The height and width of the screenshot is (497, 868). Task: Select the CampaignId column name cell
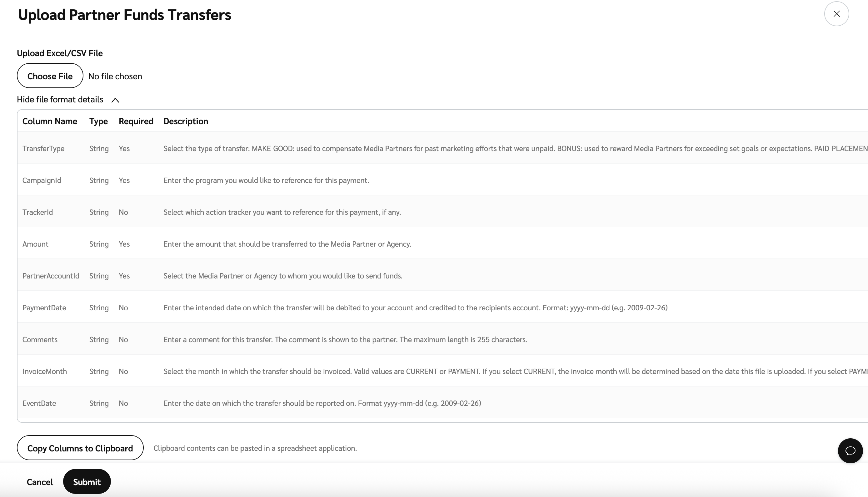click(42, 180)
